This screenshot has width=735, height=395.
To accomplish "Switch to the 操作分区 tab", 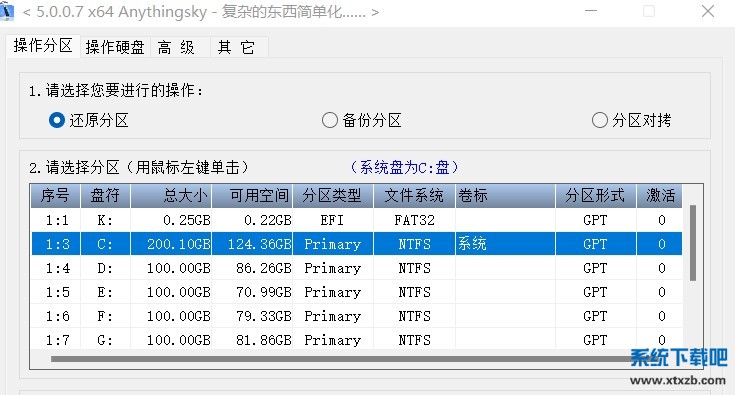I will [x=43, y=46].
